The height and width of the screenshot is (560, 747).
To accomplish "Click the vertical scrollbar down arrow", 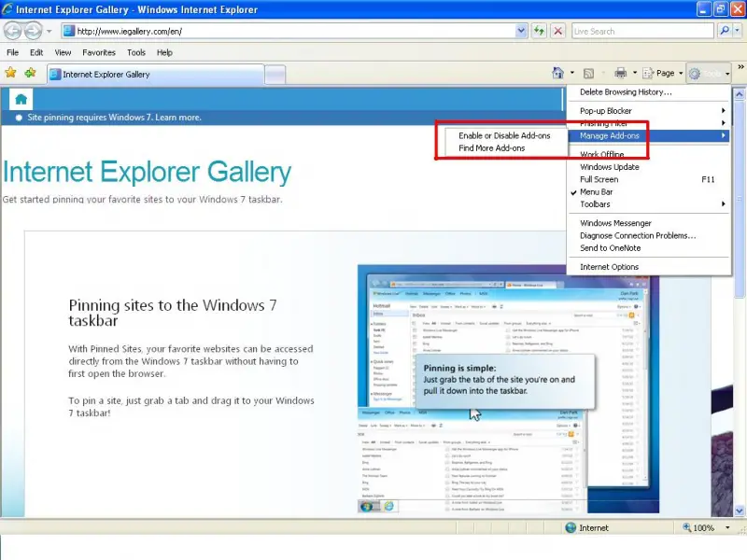I will pyautogui.click(x=739, y=511).
